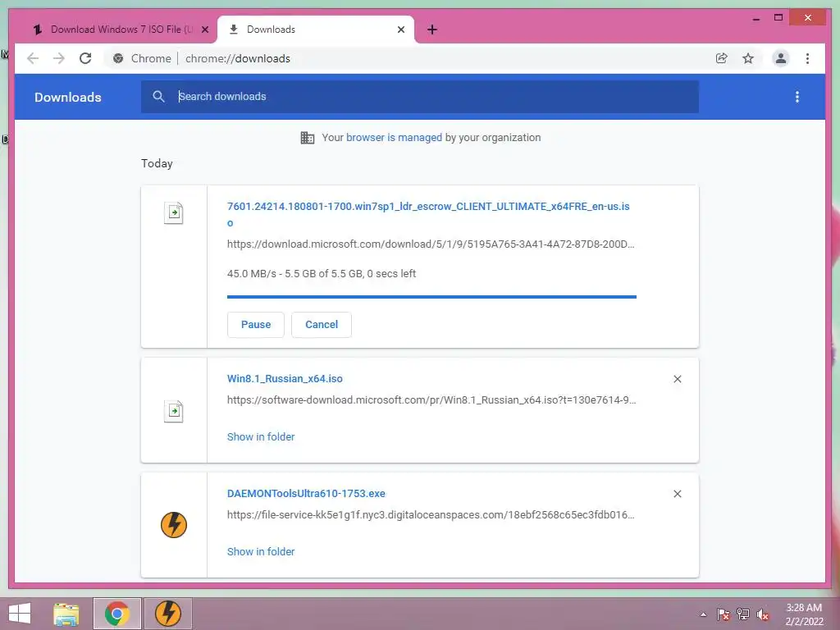840x630 pixels.
Task: Click the download.microsoft.com source URL
Action: (x=431, y=244)
